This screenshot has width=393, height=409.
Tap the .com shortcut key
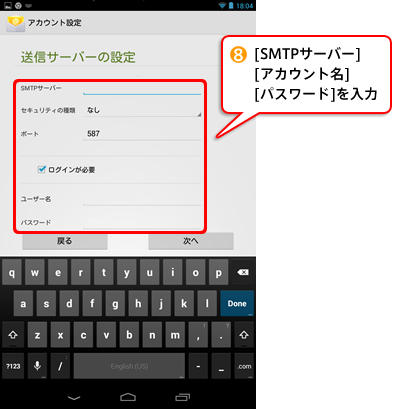(244, 366)
